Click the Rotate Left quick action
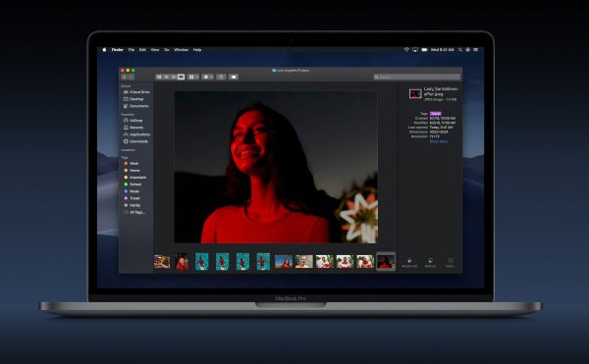The width and height of the screenshot is (589, 364). pos(409,262)
